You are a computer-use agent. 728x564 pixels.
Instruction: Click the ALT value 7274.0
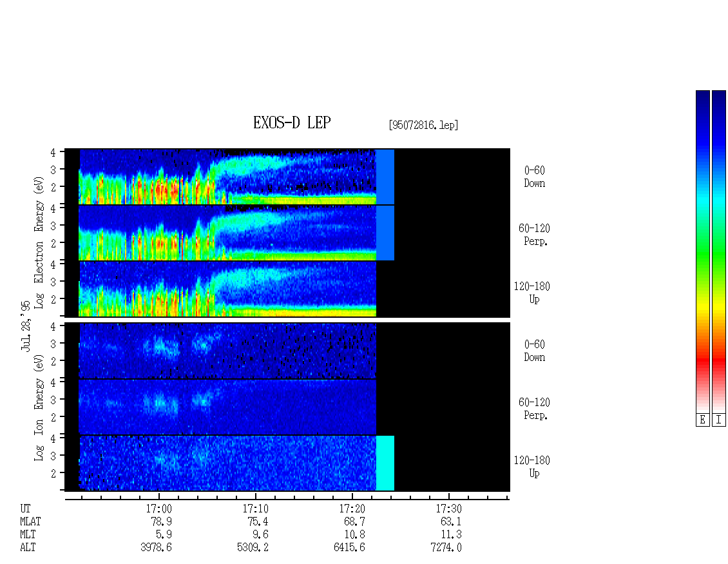(446, 548)
